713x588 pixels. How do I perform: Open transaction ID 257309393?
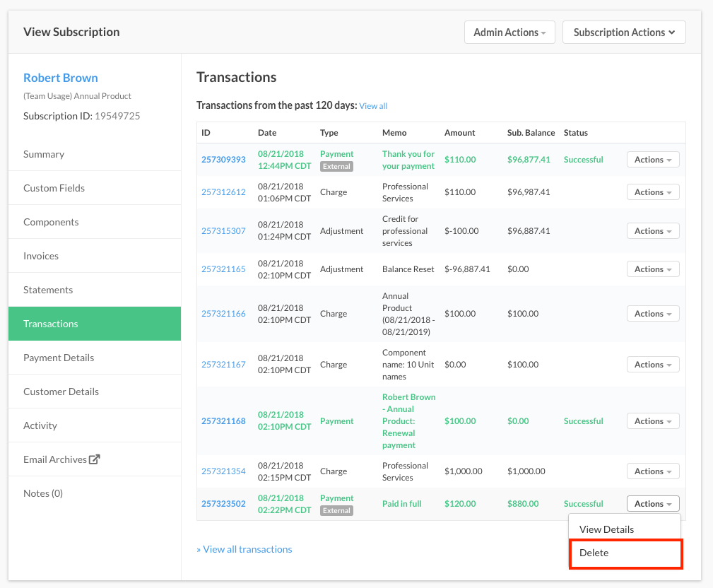223,160
